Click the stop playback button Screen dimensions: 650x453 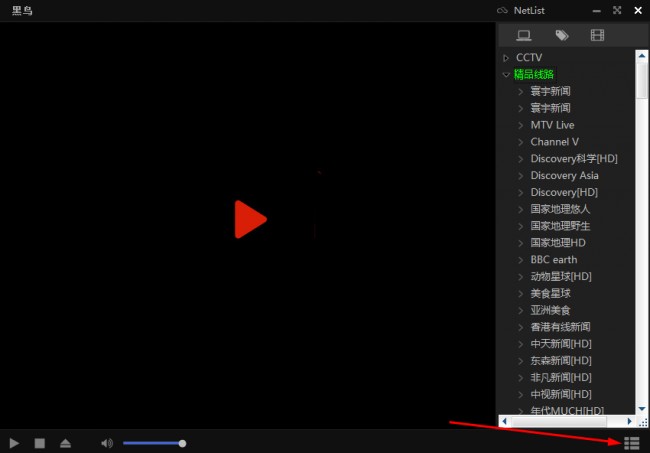click(40, 443)
